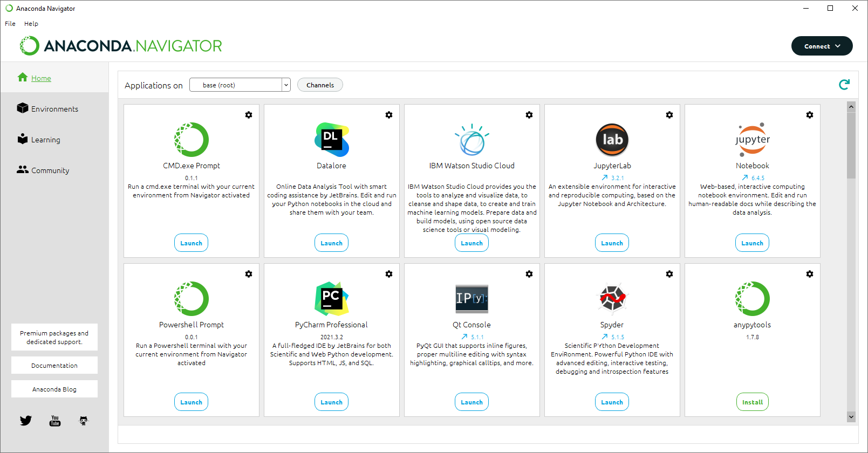Launch CMD.exe Prompt
This screenshot has height=453, width=868.
(x=191, y=243)
